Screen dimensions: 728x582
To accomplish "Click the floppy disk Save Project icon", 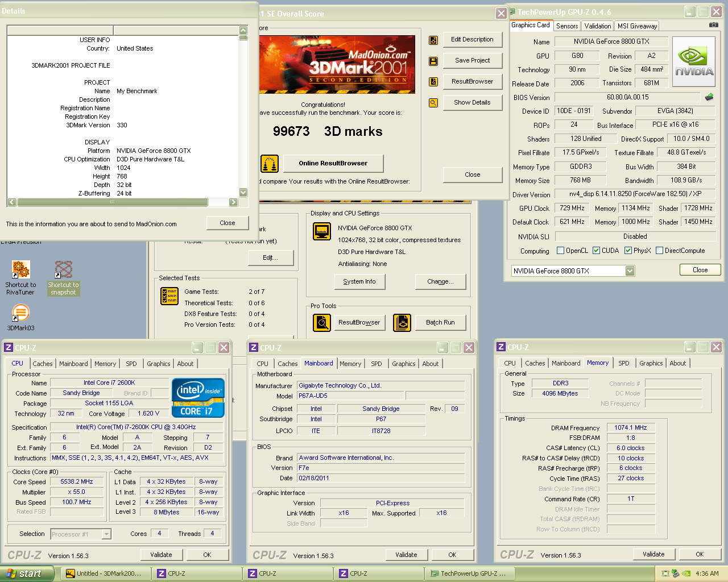I will [433, 61].
